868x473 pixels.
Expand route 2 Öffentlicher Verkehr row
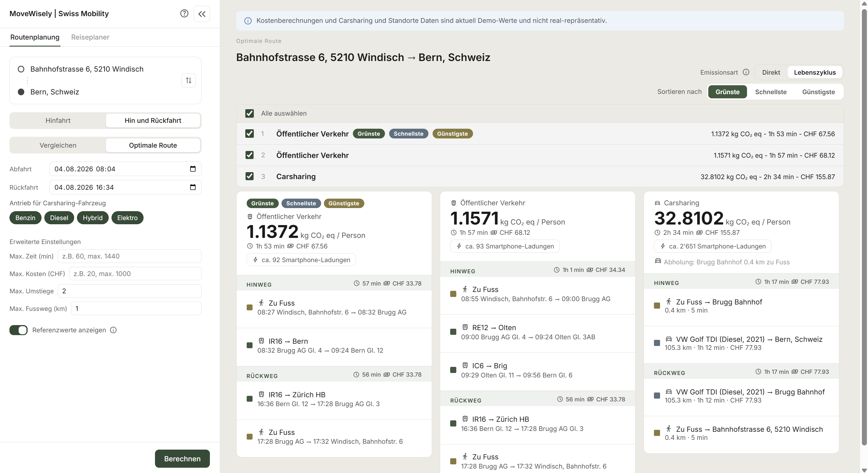pyautogui.click(x=540, y=155)
